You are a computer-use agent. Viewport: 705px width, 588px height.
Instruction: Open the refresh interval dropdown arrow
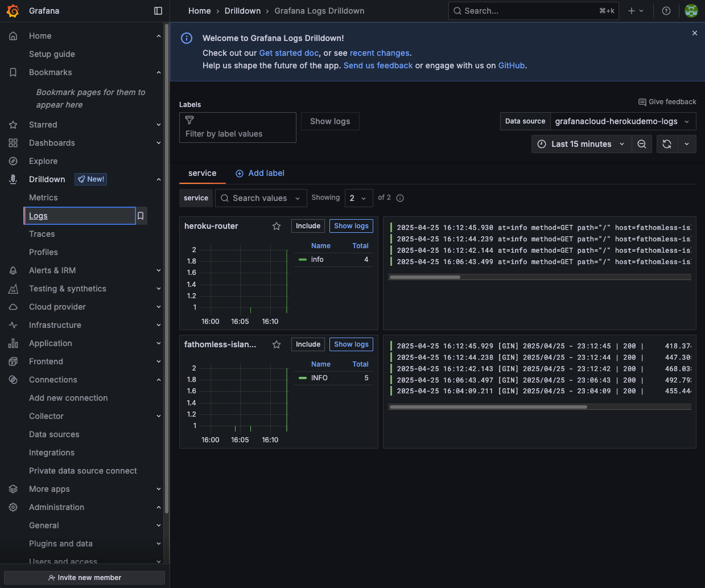(687, 144)
